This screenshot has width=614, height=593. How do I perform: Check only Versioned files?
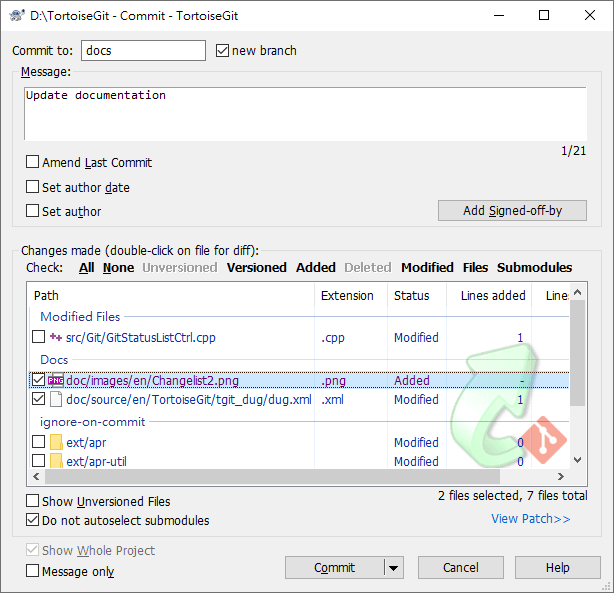click(256, 268)
